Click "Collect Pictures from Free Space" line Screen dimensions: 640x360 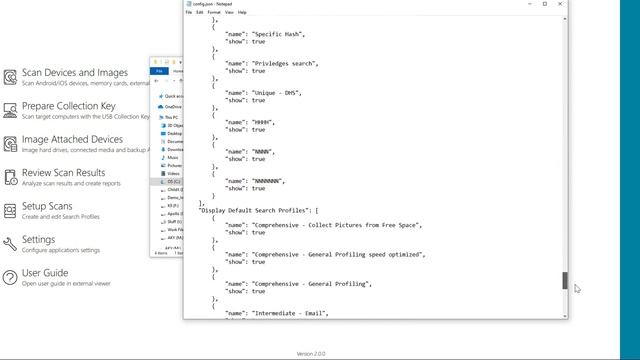tap(323, 225)
